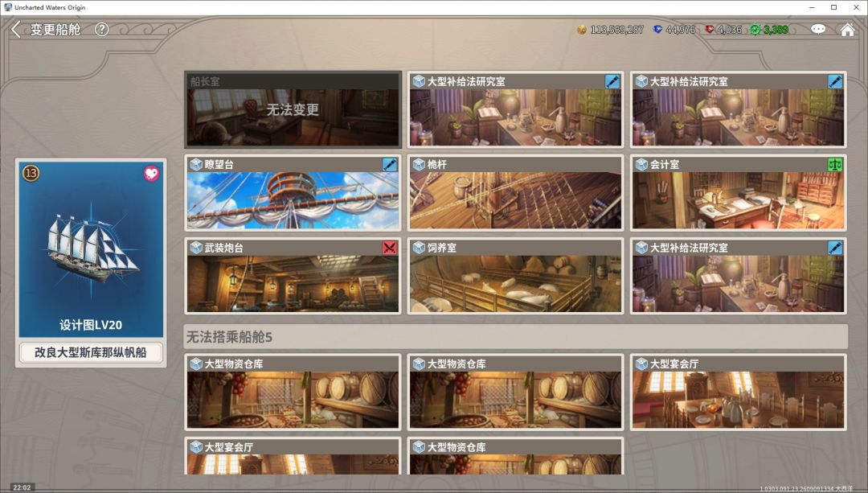Select the 桅杆 cabin picture

pos(515,200)
